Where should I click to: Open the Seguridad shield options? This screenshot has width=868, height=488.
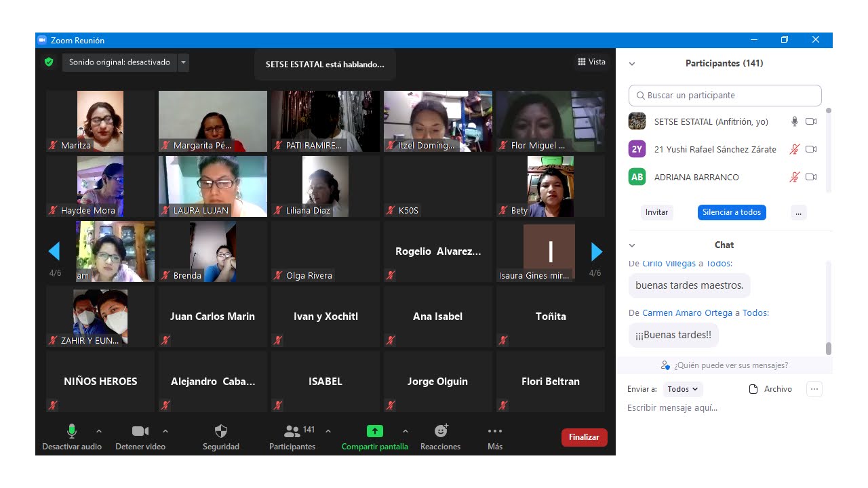(x=221, y=431)
